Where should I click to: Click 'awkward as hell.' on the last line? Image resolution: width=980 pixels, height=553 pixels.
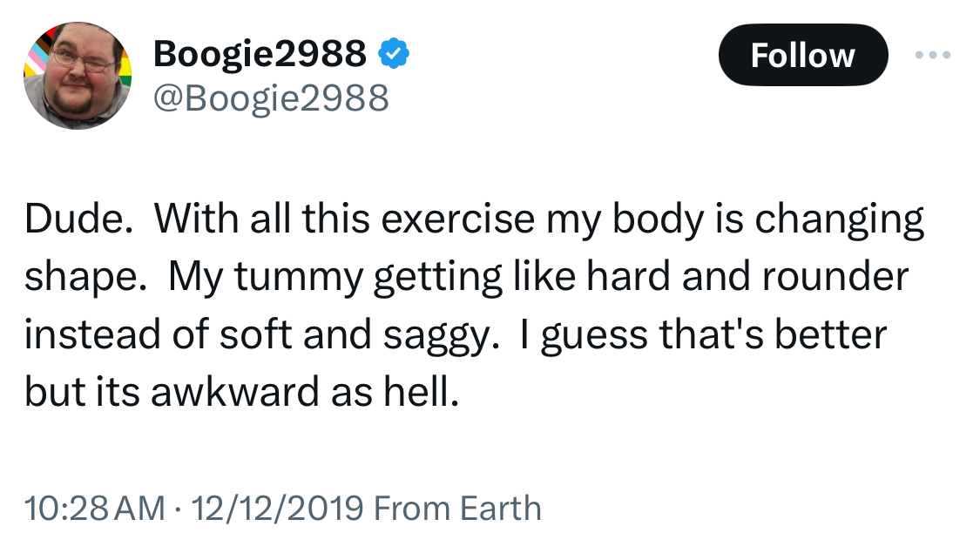[305, 393]
